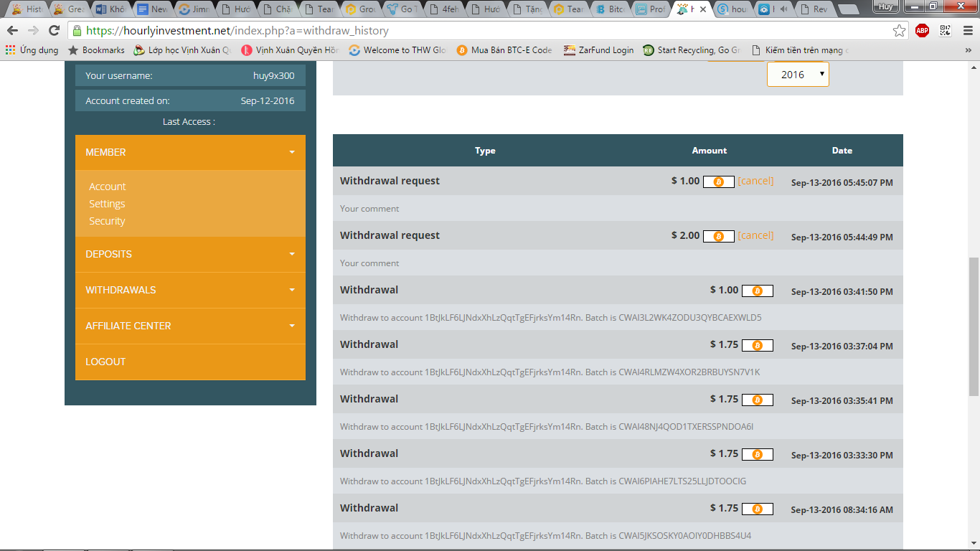
Task: Switch to the Go T browser tab
Action: (402, 9)
